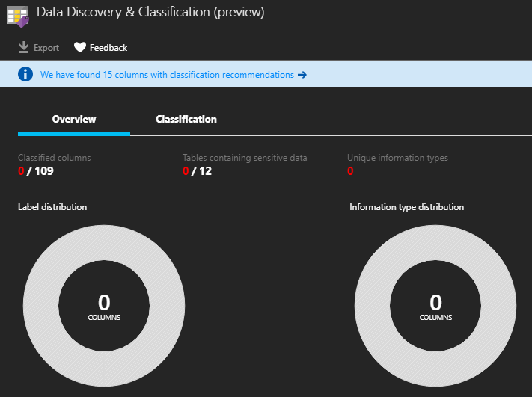Click the Label distribution donut chart ring
Screen dimensions: 532x397
43,307
